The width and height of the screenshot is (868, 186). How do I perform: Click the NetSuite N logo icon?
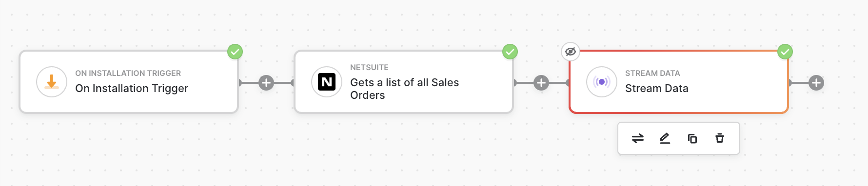pos(327,82)
